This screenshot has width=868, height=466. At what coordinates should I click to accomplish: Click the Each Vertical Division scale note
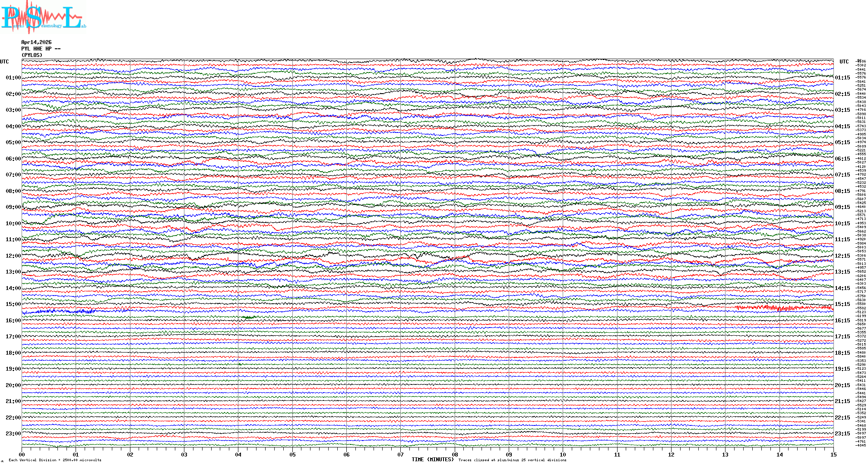[55, 460]
